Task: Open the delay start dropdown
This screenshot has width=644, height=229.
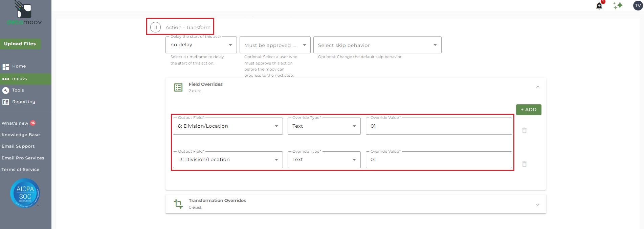Action: (201, 45)
